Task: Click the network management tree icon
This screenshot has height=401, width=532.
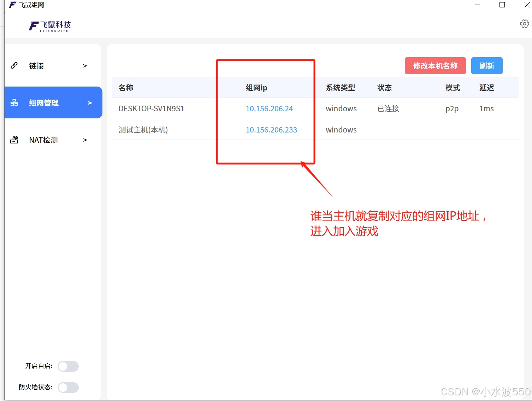Action: click(x=14, y=102)
